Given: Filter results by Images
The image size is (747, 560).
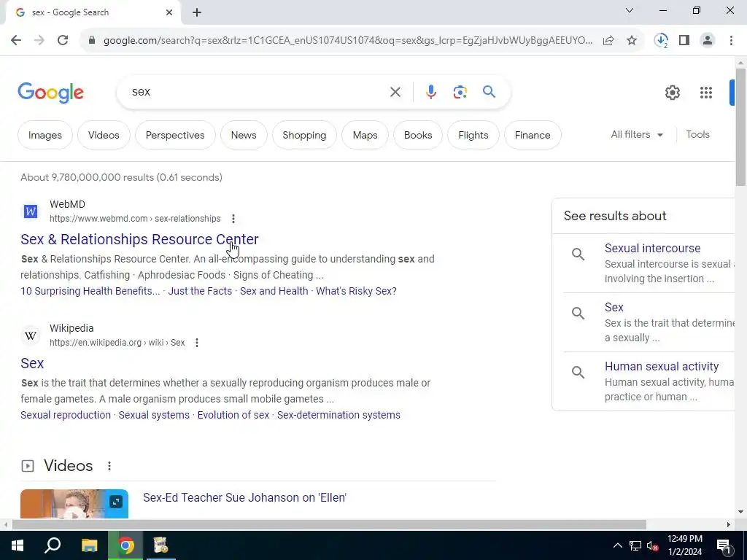Looking at the screenshot, I should click(45, 135).
